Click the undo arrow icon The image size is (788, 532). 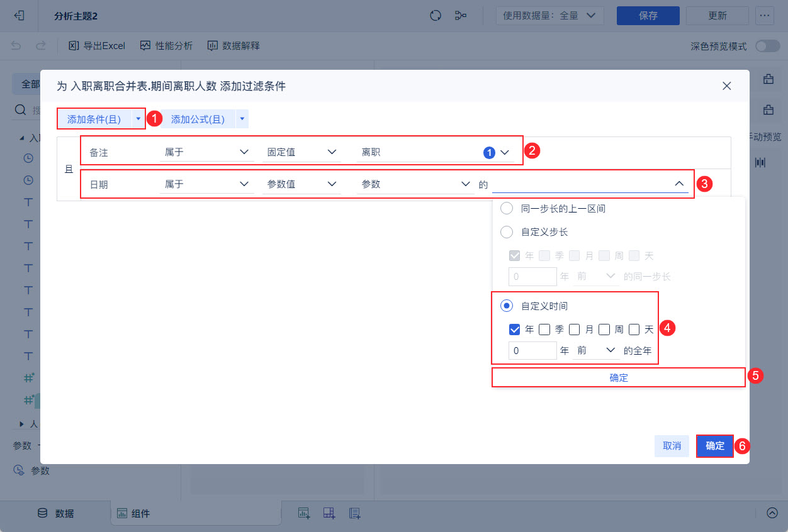[17, 46]
